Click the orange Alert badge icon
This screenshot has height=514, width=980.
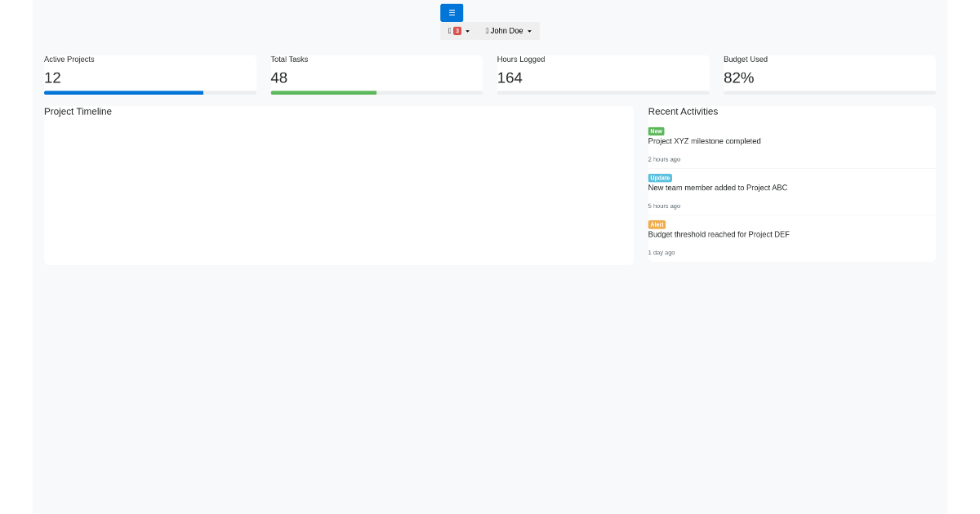pos(656,224)
